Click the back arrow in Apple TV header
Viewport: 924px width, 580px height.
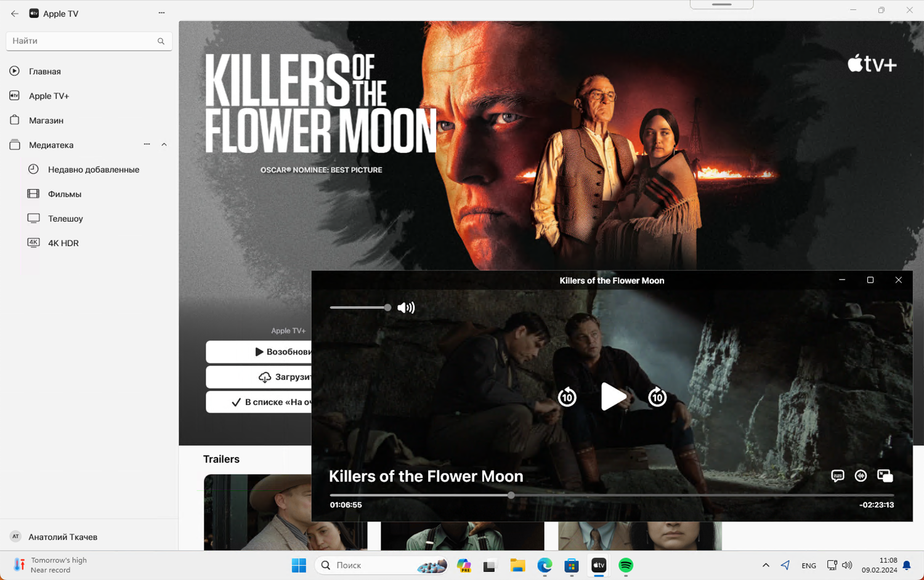click(15, 14)
